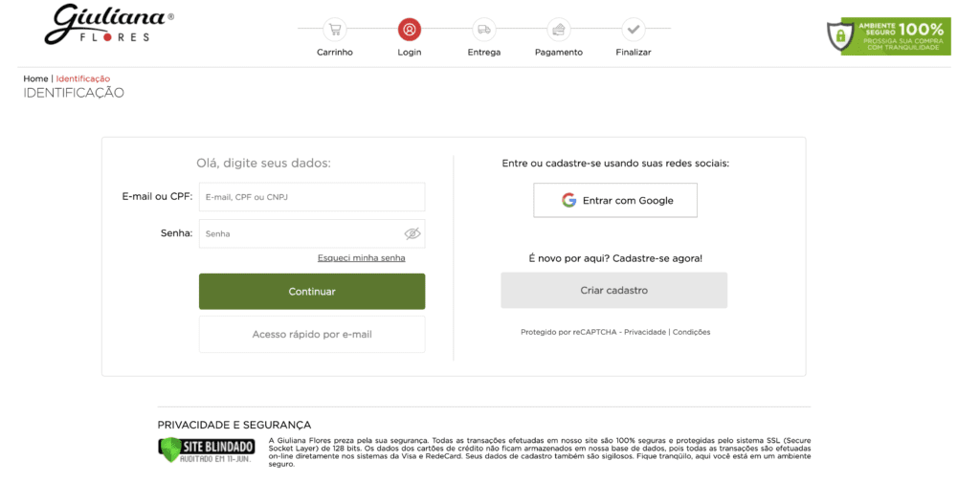Viewport: 980px width, 483px height.
Task: Click the Giuliana Flores logo
Action: coord(108,25)
